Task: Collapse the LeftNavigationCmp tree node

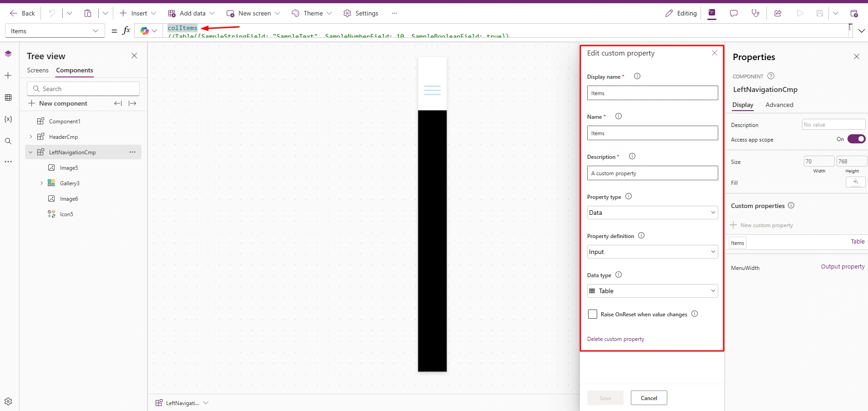Action: (x=30, y=152)
